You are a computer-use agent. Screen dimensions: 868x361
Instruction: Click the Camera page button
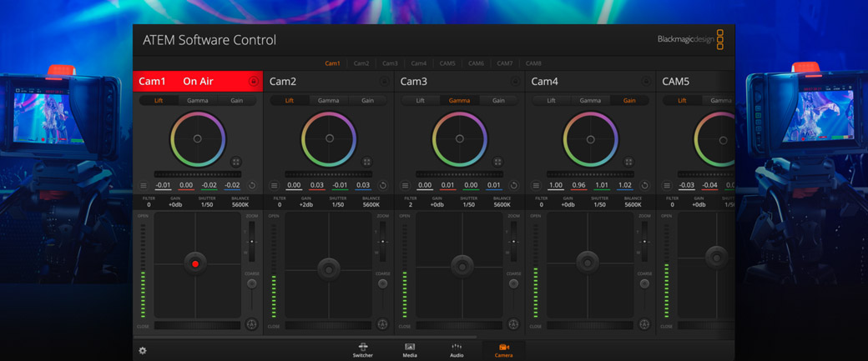pos(503,349)
